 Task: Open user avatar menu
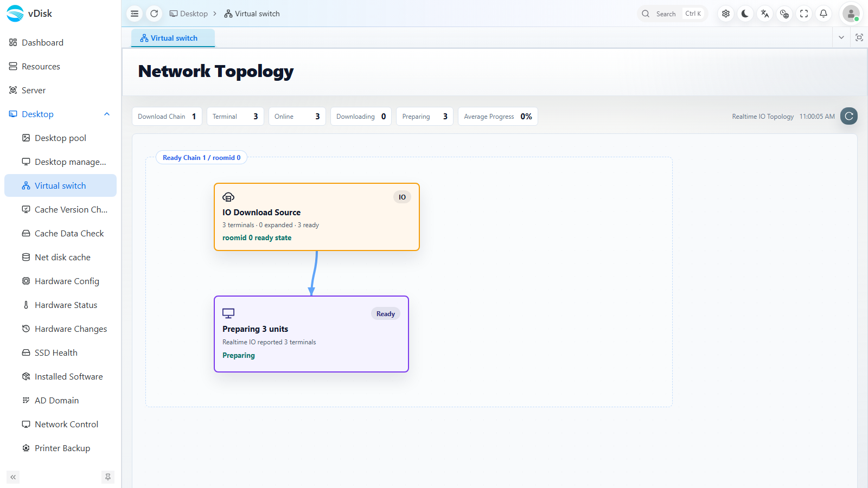tap(851, 14)
